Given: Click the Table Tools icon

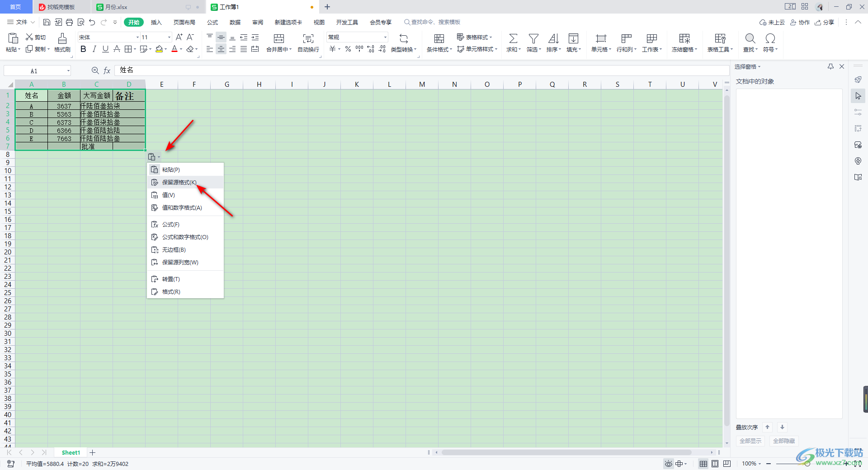Looking at the screenshot, I should (x=720, y=38).
